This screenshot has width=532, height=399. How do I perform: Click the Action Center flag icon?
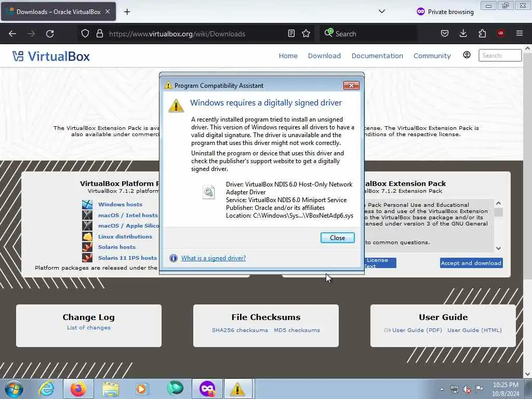pos(479,389)
